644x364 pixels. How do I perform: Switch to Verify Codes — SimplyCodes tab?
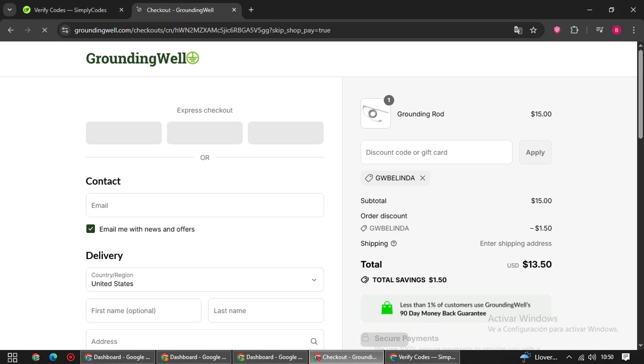71,10
